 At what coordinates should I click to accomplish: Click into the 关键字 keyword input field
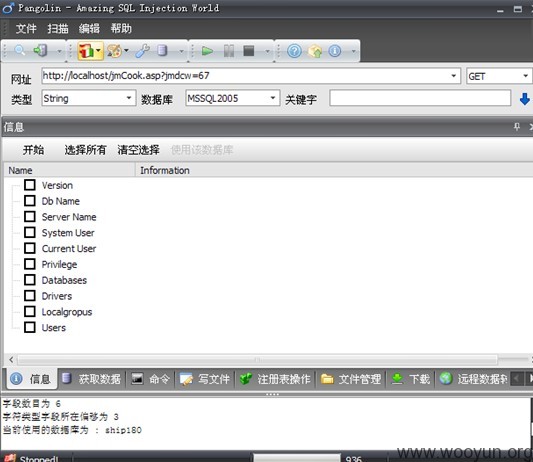click(x=420, y=98)
